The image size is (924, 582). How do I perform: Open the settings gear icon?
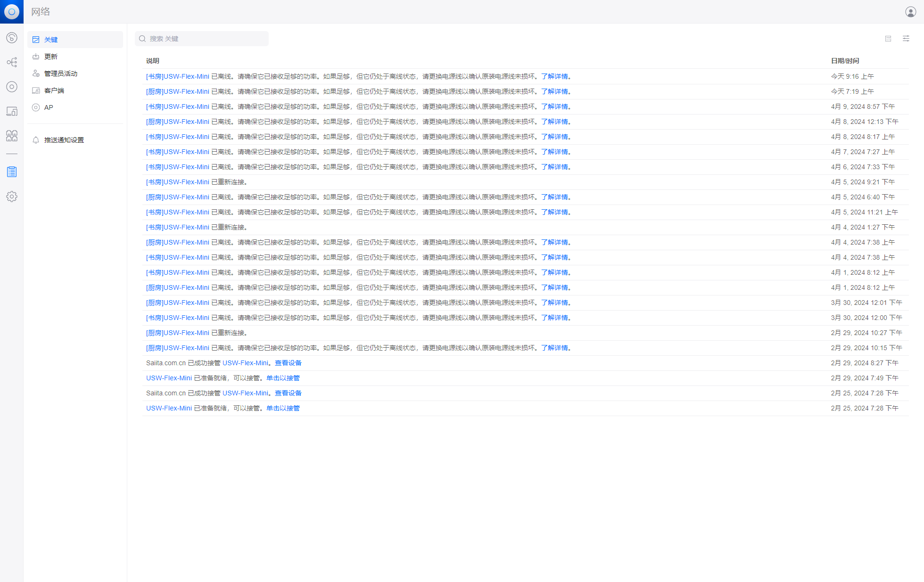pyautogui.click(x=12, y=197)
